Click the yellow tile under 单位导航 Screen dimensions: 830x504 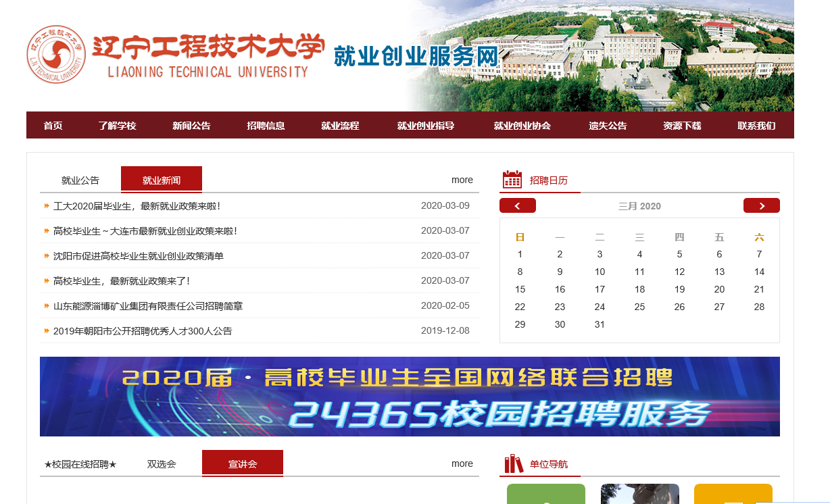point(733,495)
